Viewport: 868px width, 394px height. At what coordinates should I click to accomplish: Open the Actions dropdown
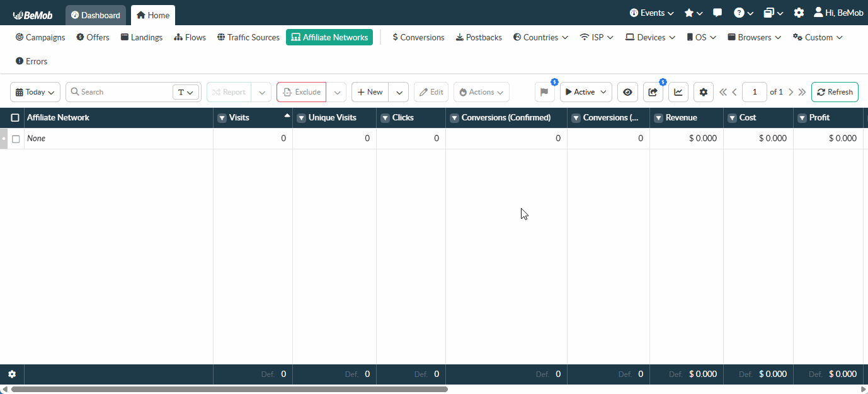coord(481,92)
